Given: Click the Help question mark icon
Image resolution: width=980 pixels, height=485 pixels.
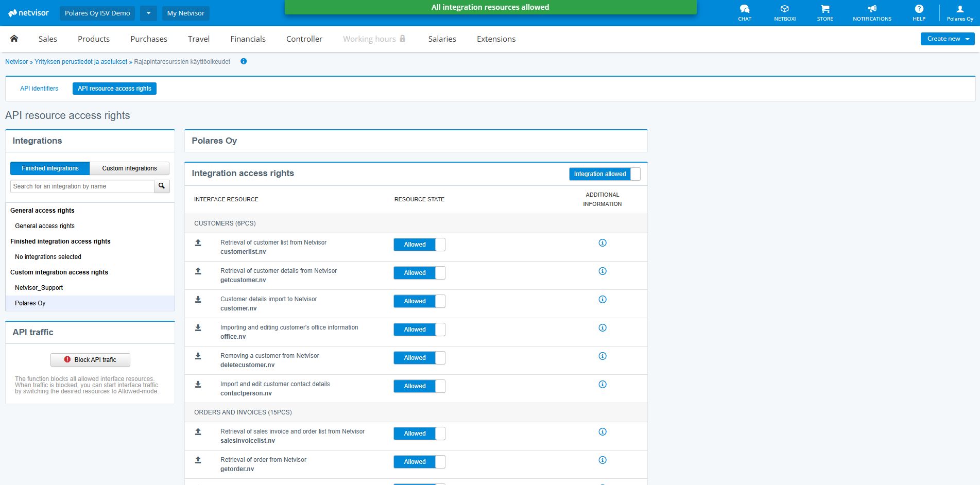Looking at the screenshot, I should point(919,12).
